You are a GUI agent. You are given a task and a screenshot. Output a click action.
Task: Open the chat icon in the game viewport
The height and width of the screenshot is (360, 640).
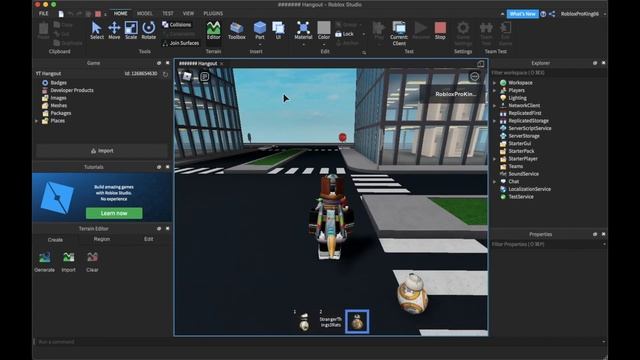[x=204, y=76]
